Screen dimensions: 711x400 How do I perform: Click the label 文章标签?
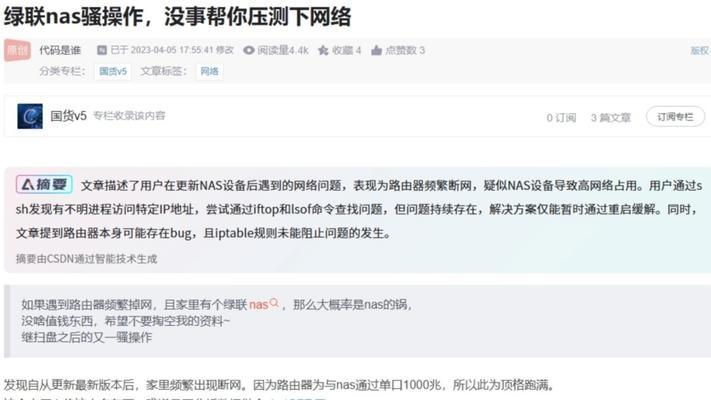click(x=164, y=71)
